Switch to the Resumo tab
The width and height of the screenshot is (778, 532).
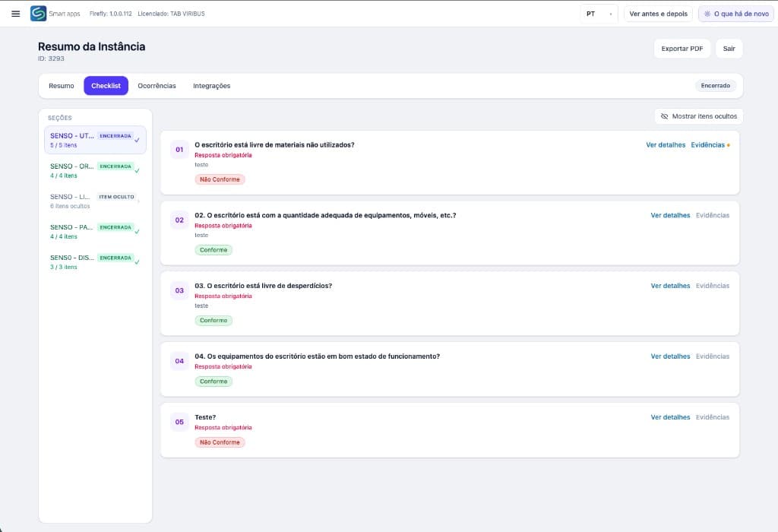[x=62, y=86]
